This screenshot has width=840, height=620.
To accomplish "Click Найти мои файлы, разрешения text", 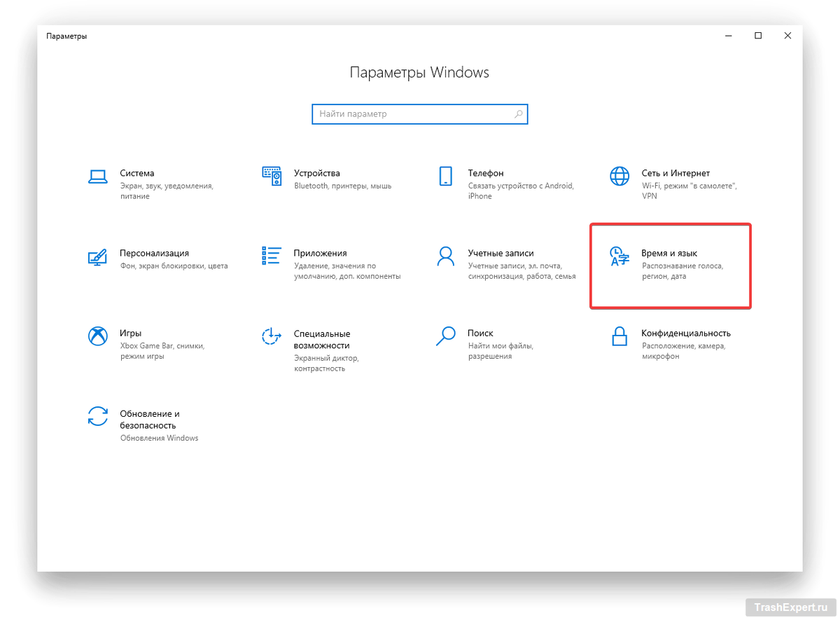I will coord(501,351).
